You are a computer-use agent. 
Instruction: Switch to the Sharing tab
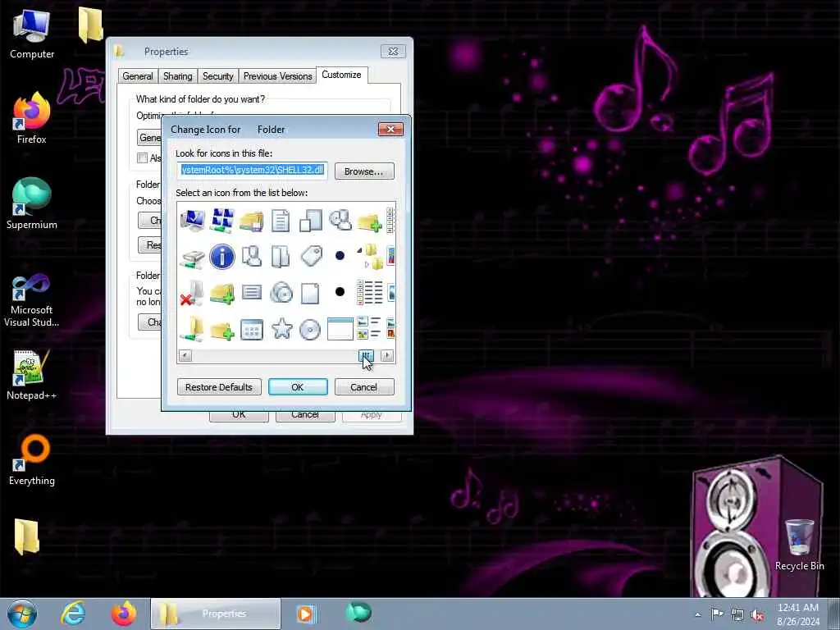177,76
